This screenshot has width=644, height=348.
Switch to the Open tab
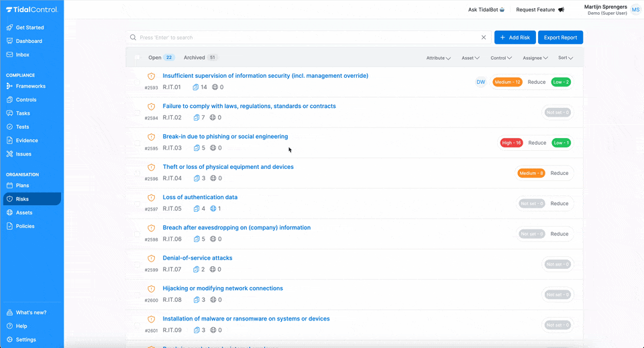162,58
